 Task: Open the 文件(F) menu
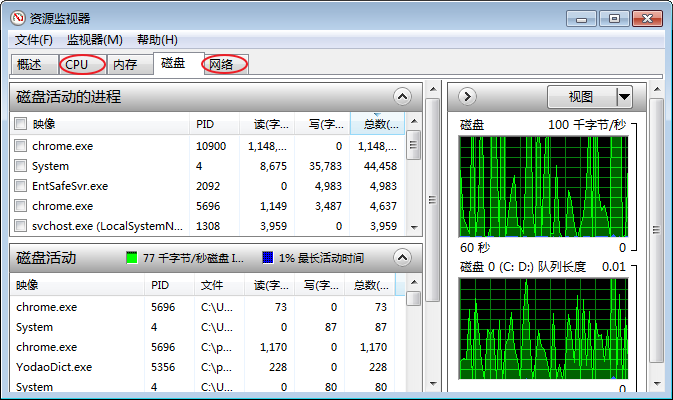tap(34, 40)
